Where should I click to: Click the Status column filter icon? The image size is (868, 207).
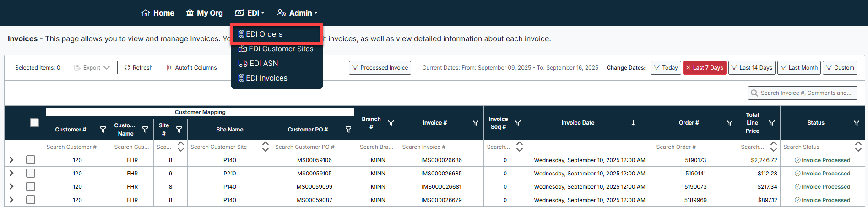click(857, 123)
